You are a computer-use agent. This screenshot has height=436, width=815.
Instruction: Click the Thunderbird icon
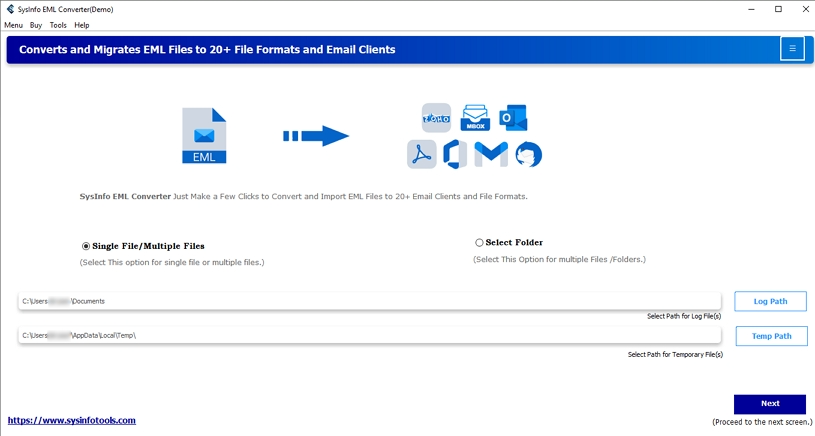click(529, 154)
